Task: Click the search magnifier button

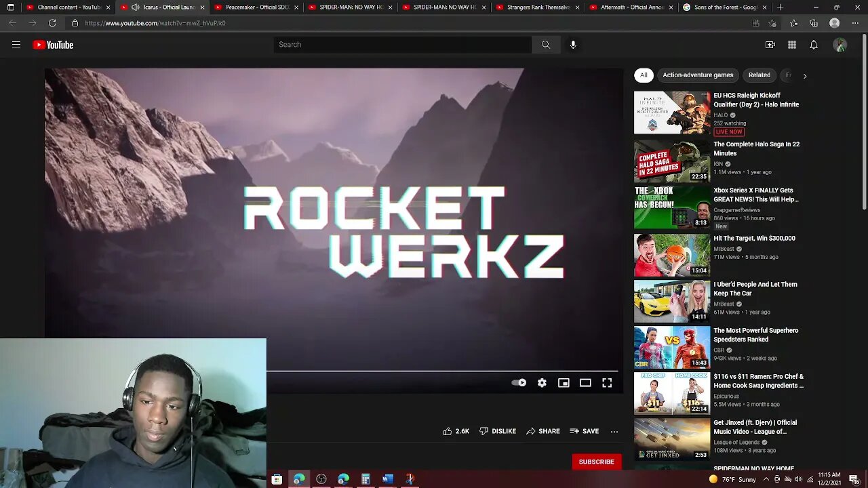Action: [546, 45]
